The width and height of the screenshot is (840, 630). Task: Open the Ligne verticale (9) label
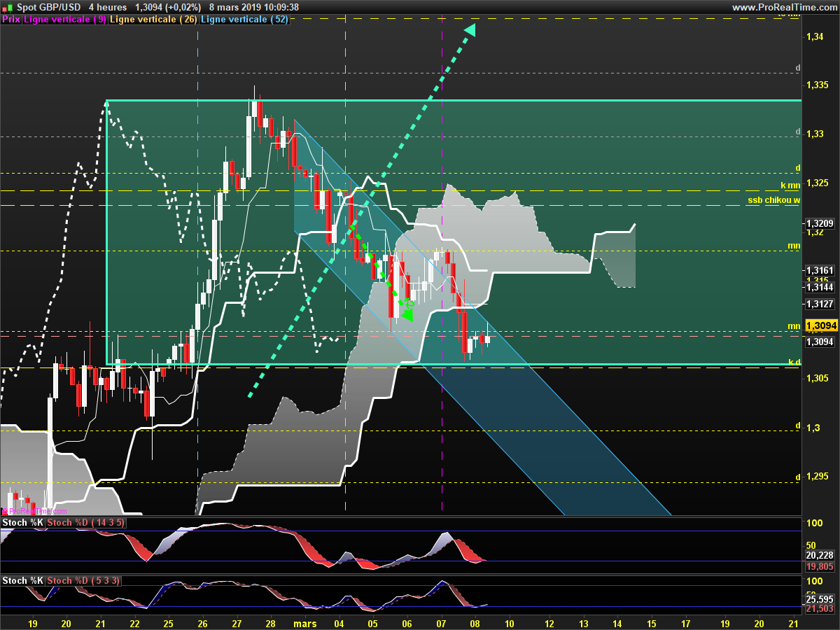(65, 20)
